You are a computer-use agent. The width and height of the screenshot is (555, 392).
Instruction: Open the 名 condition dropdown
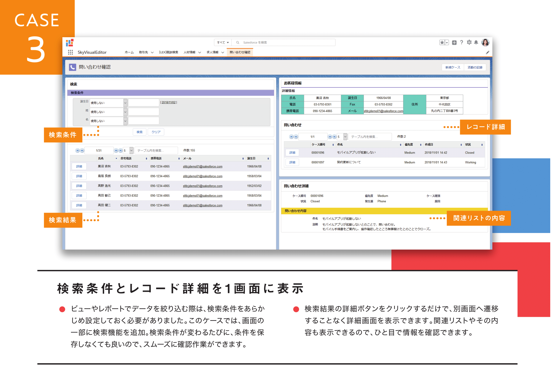(108, 121)
